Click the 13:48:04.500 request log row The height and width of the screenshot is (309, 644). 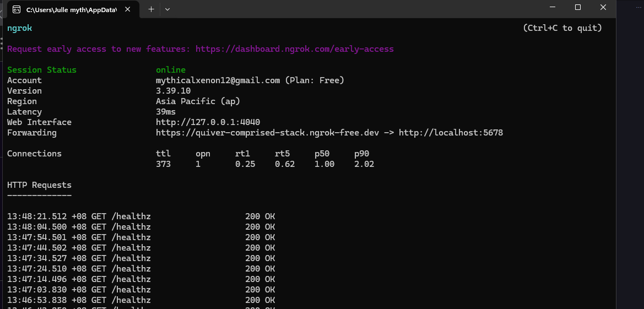[x=141, y=227]
